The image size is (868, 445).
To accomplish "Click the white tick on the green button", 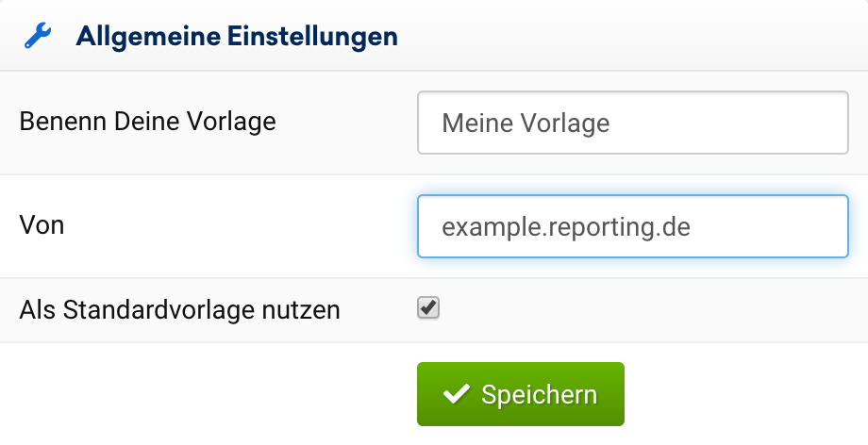I will pos(457,394).
